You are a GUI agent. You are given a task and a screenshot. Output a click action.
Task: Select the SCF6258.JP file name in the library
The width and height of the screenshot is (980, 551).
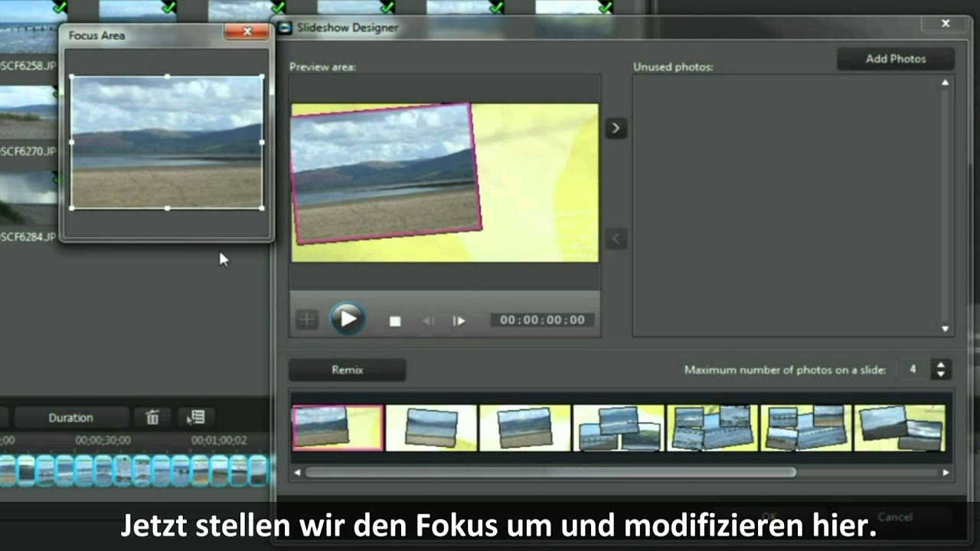pos(28,66)
